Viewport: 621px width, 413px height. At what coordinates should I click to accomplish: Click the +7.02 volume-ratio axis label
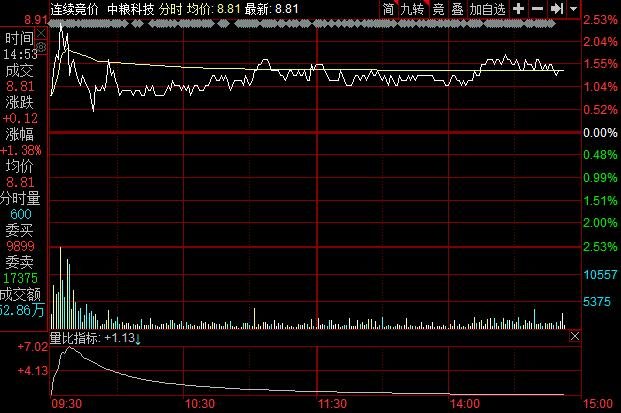[x=32, y=347]
